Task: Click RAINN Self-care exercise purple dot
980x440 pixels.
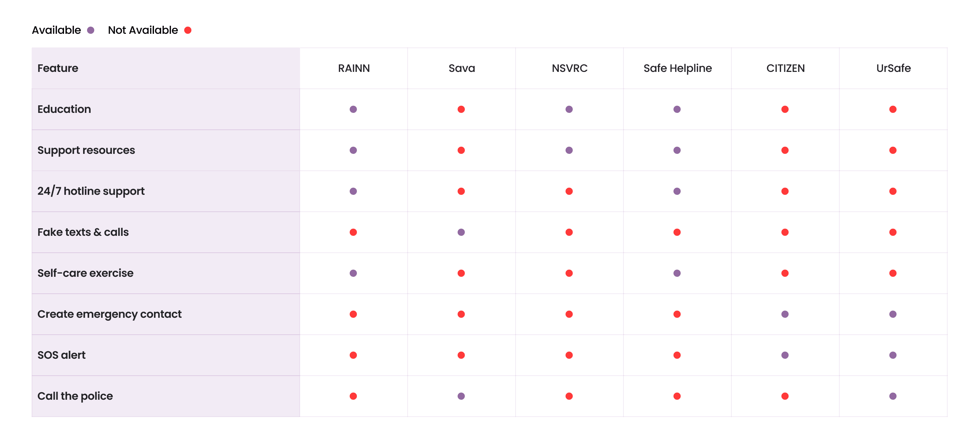Action: [x=353, y=273]
